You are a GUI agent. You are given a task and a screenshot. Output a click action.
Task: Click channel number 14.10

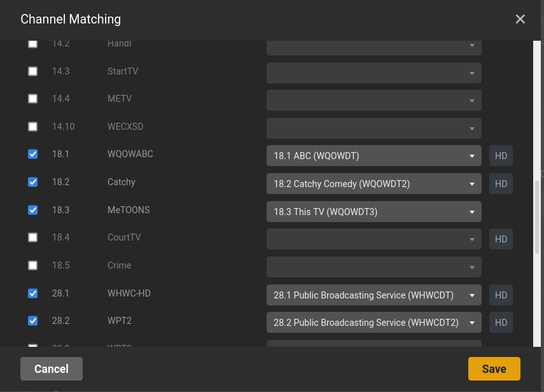click(64, 127)
